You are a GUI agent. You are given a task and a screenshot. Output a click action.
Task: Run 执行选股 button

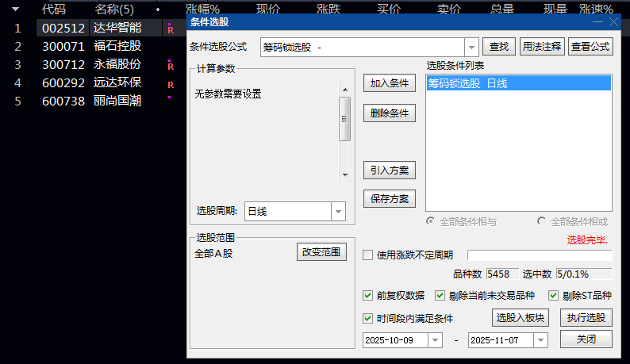pyautogui.click(x=586, y=318)
